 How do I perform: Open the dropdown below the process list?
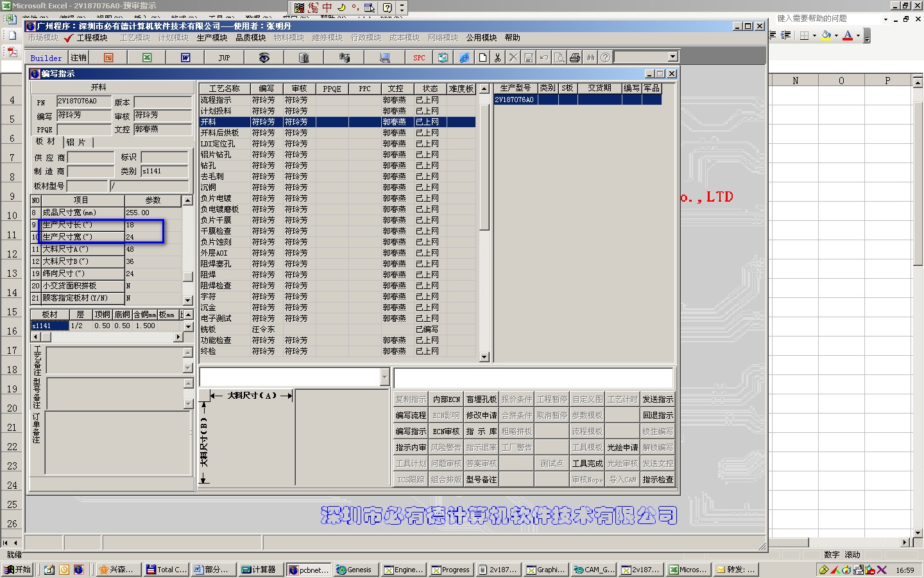385,377
